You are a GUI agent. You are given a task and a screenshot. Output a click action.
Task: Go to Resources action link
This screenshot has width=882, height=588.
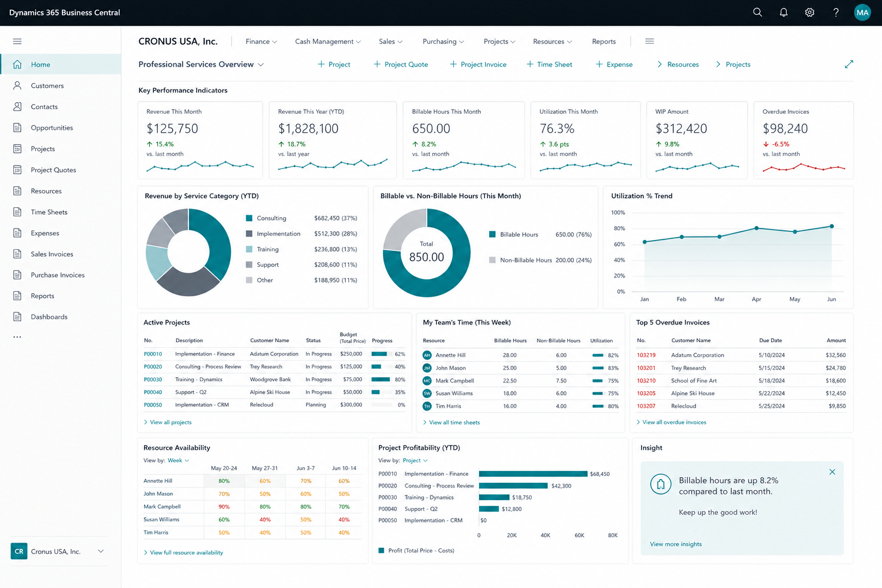(x=678, y=64)
